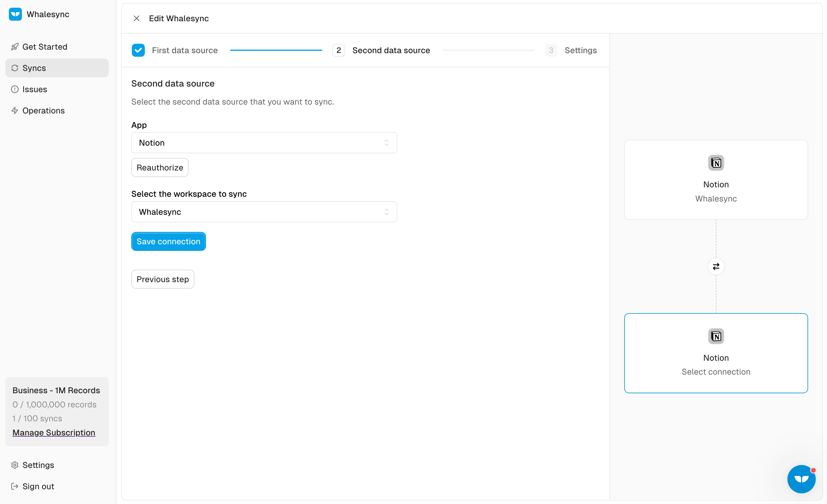Click the First data source checkmark

[x=138, y=50]
